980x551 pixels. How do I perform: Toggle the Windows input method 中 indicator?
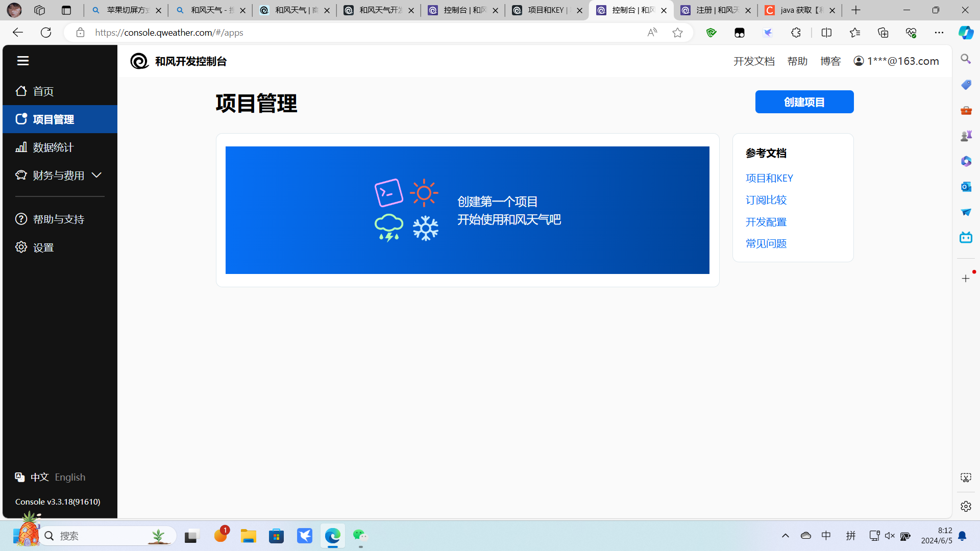tap(826, 536)
